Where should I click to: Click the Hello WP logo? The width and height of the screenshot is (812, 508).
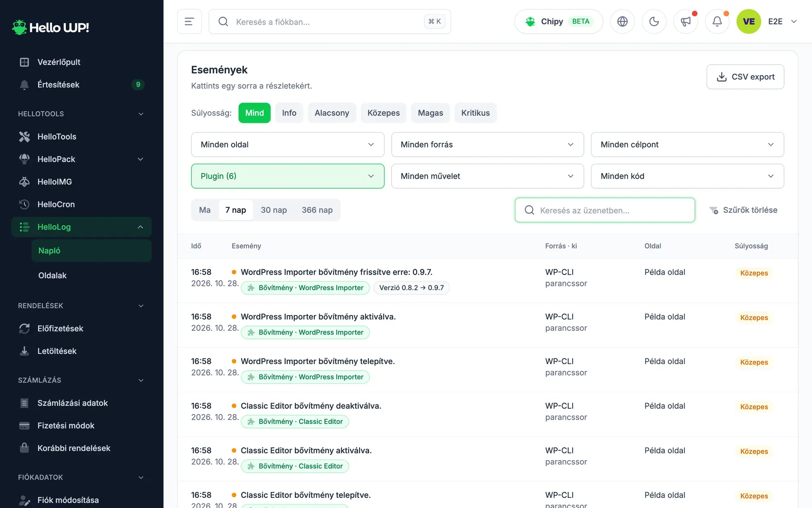pyautogui.click(x=51, y=27)
